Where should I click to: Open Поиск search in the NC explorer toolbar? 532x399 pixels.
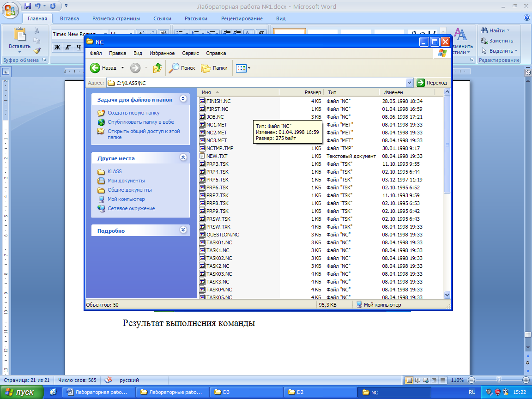click(182, 68)
